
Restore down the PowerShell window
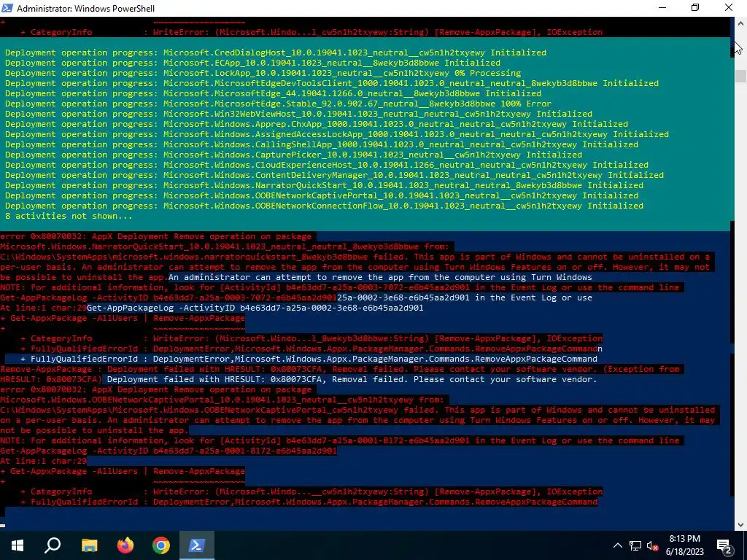click(x=695, y=8)
